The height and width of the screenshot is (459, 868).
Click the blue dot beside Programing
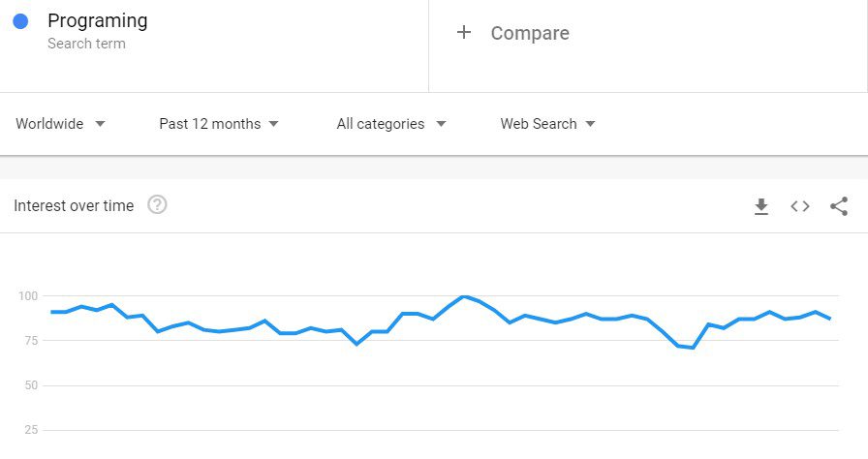pos(20,21)
